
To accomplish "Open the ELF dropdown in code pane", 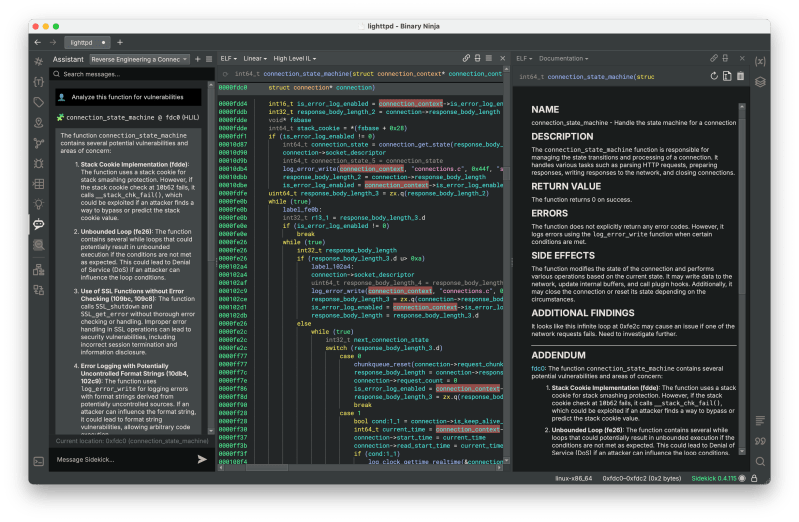I will tap(229, 59).
